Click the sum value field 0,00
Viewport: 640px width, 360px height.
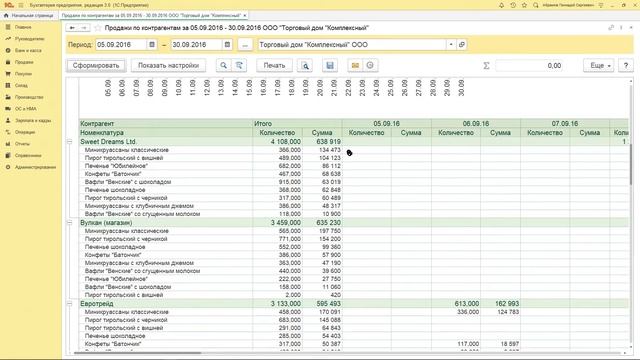point(529,65)
